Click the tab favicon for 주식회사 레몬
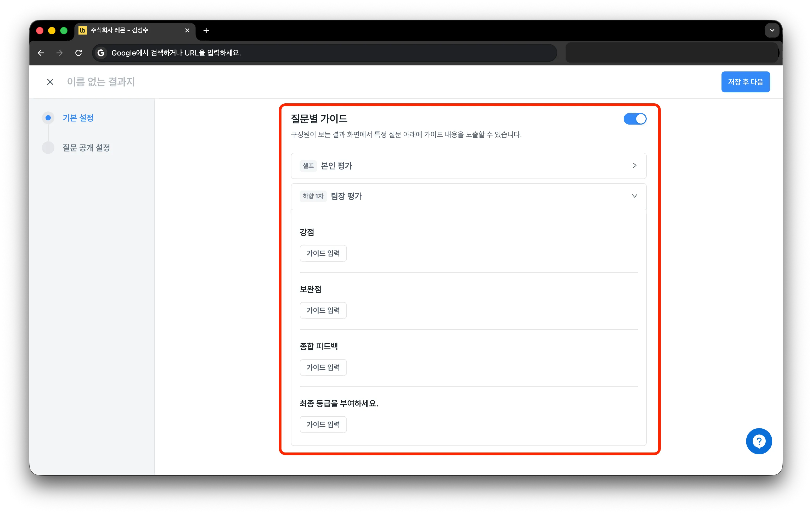Image resolution: width=812 pixels, height=514 pixels. pyautogui.click(x=83, y=30)
